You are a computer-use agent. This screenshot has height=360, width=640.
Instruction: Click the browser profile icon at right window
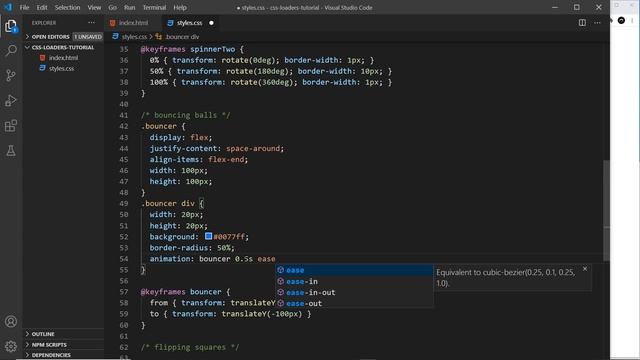pos(621,20)
